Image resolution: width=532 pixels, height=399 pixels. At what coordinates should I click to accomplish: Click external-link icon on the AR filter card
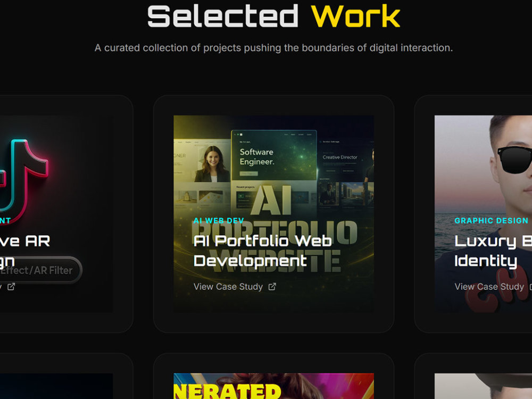pyautogui.click(x=11, y=287)
